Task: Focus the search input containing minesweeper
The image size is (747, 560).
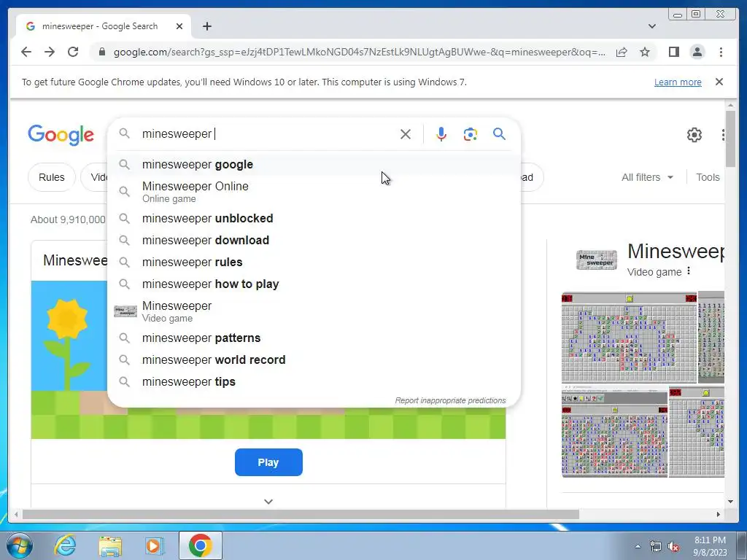Action: [267, 134]
